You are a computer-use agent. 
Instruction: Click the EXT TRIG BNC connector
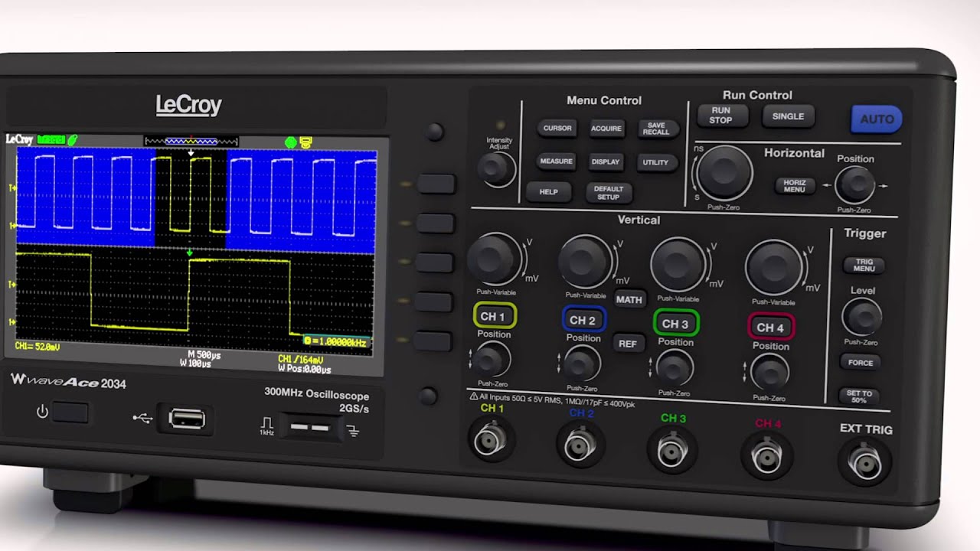[x=866, y=464]
